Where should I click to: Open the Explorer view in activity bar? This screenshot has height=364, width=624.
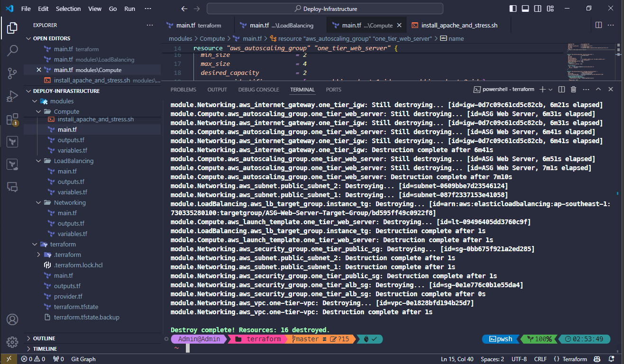click(x=12, y=28)
